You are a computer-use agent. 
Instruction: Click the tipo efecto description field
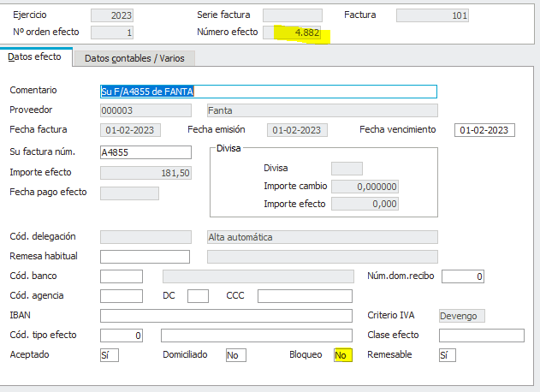point(257,336)
